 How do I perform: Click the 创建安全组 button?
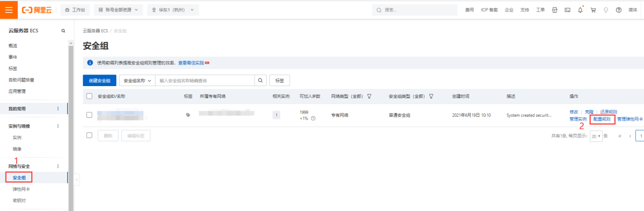tap(100, 81)
